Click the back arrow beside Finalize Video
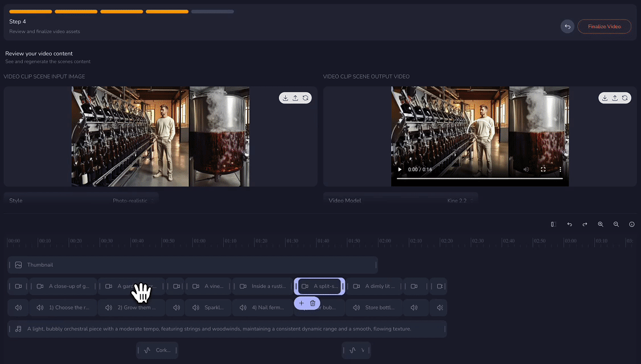Screen dimensions: 641x364 click(x=567, y=26)
